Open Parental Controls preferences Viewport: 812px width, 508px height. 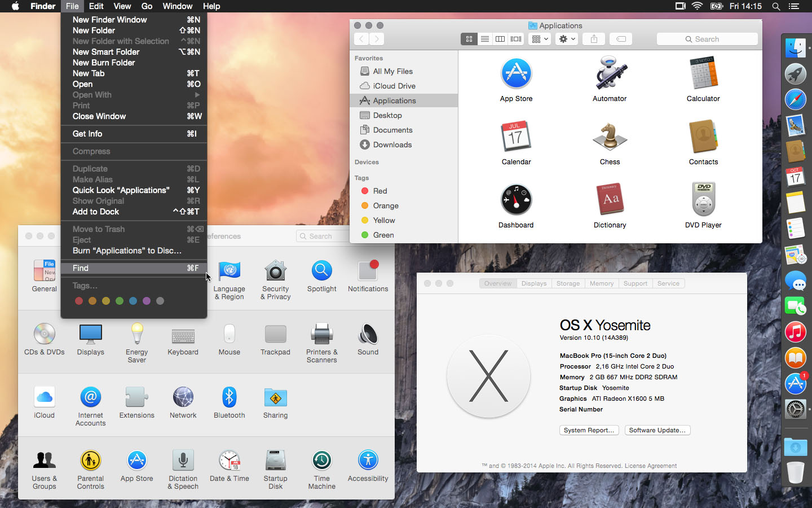[x=90, y=461]
